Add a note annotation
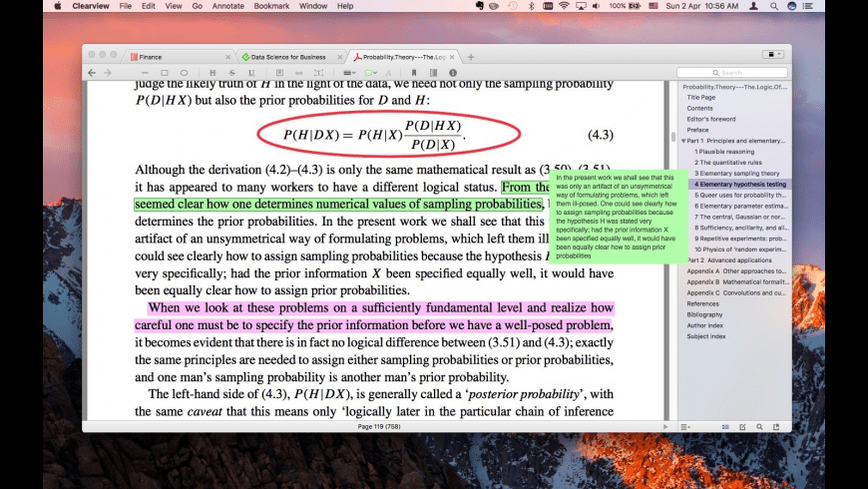The image size is (868, 489). click(279, 73)
